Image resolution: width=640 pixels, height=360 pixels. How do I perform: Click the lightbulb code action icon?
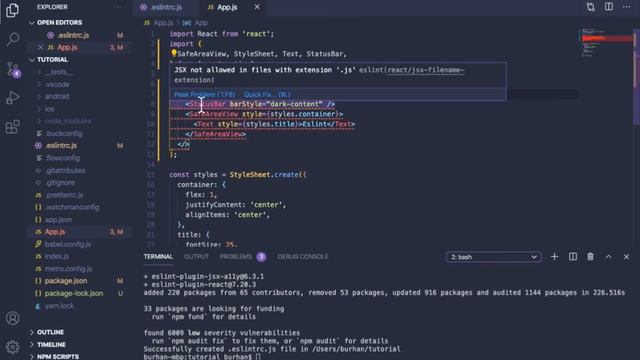coord(173,53)
